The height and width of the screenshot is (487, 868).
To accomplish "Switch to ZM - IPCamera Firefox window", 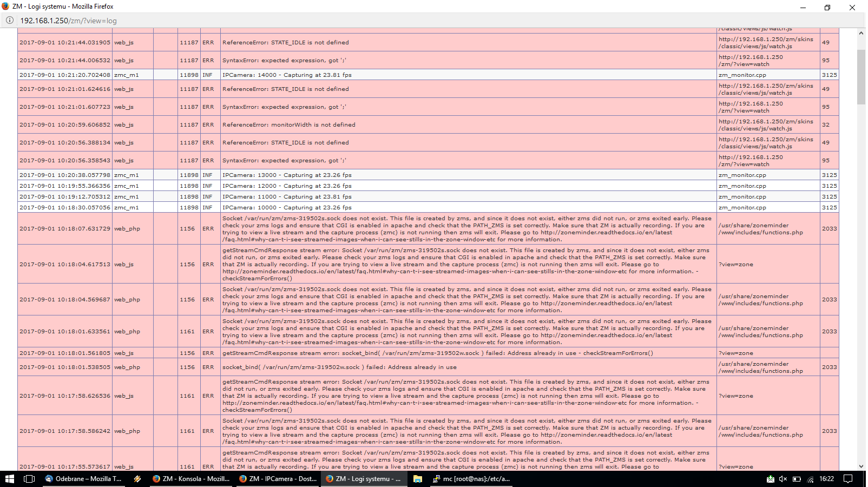I will click(278, 479).
